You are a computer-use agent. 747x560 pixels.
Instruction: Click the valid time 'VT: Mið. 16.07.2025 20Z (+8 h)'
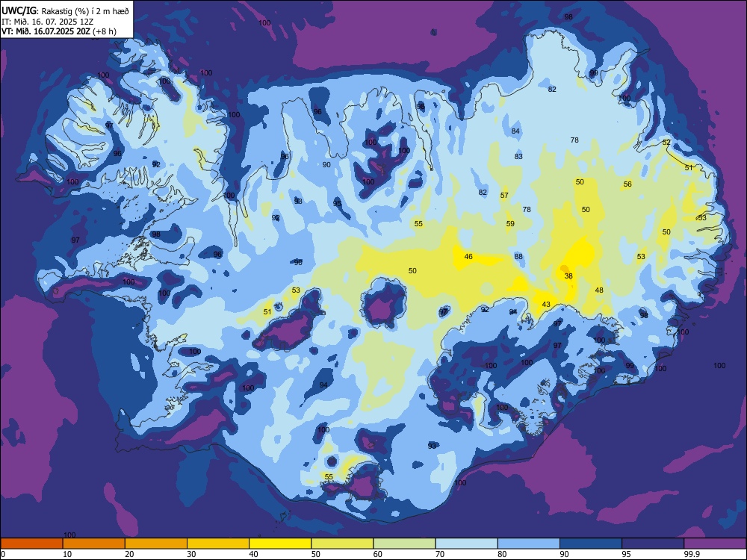click(x=58, y=31)
